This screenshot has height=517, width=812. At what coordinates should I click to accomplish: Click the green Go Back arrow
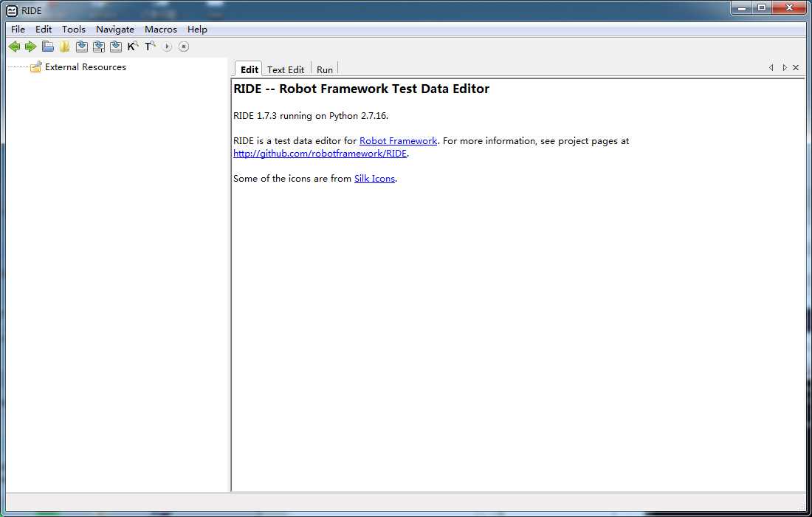coord(14,47)
